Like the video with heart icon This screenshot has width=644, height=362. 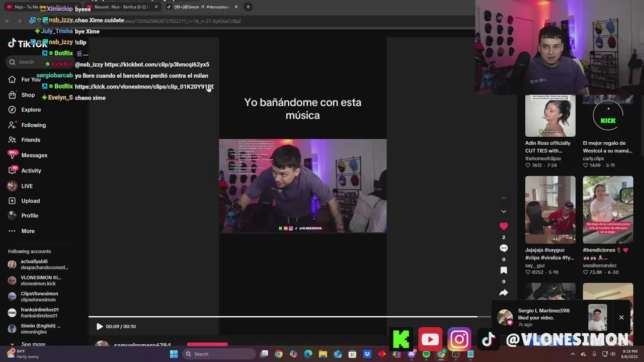click(x=504, y=226)
